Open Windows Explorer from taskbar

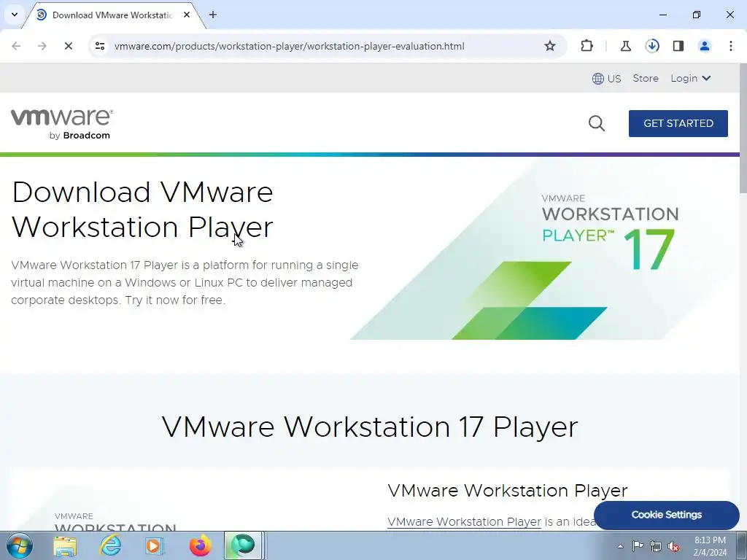65,545
